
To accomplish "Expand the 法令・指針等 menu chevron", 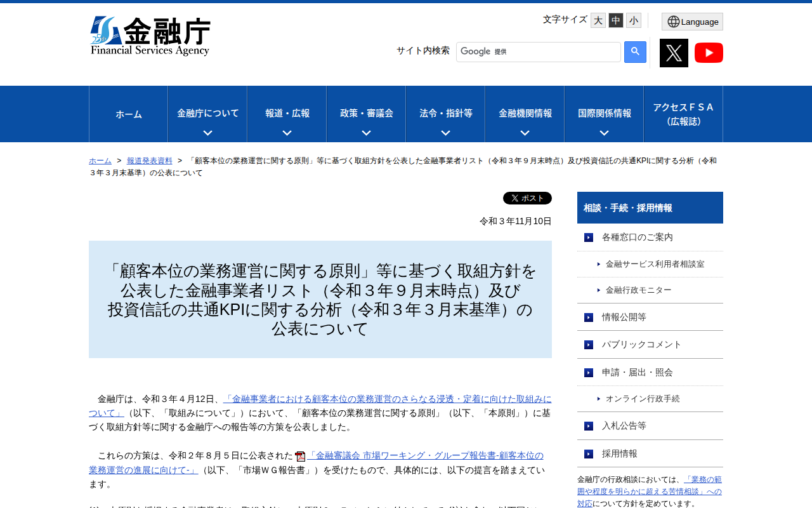I will 445,133.
